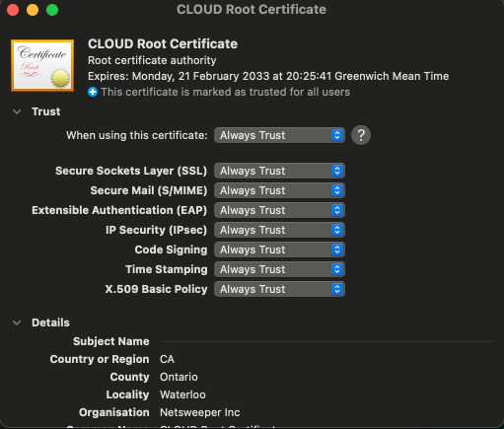Viewport: 504px width, 429px height.
Task: Click 'Secure Sockets Layer (SSL)' label
Action: coord(131,171)
